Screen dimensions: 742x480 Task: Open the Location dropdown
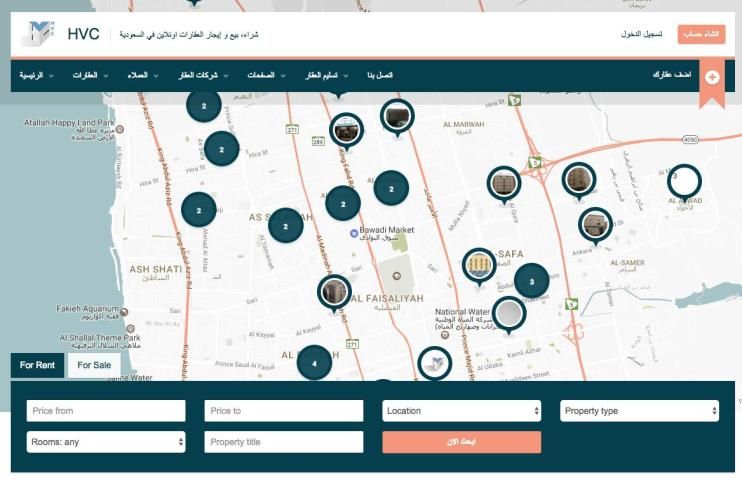461,411
